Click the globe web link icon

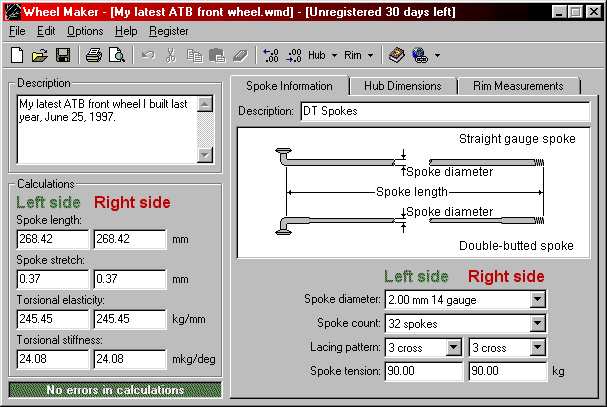pyautogui.click(x=420, y=55)
